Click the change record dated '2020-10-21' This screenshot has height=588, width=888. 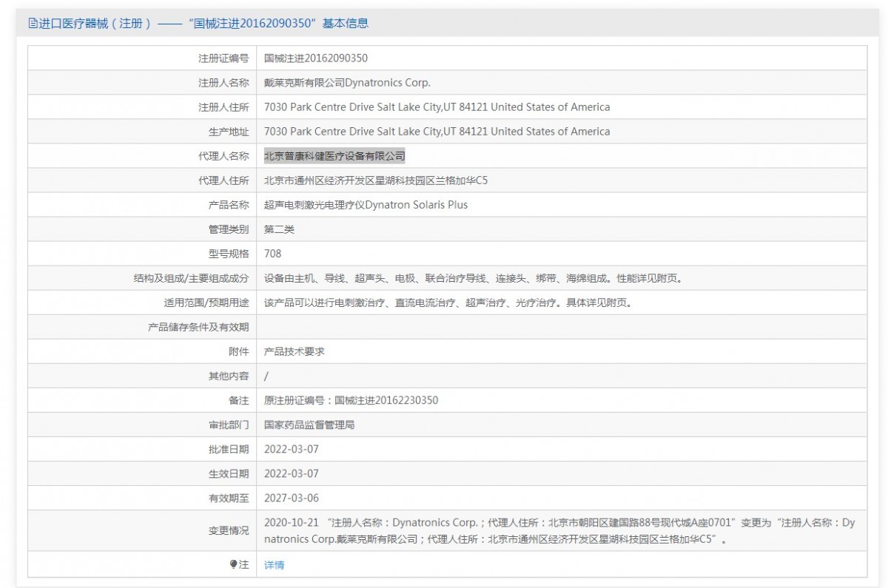coord(559,531)
